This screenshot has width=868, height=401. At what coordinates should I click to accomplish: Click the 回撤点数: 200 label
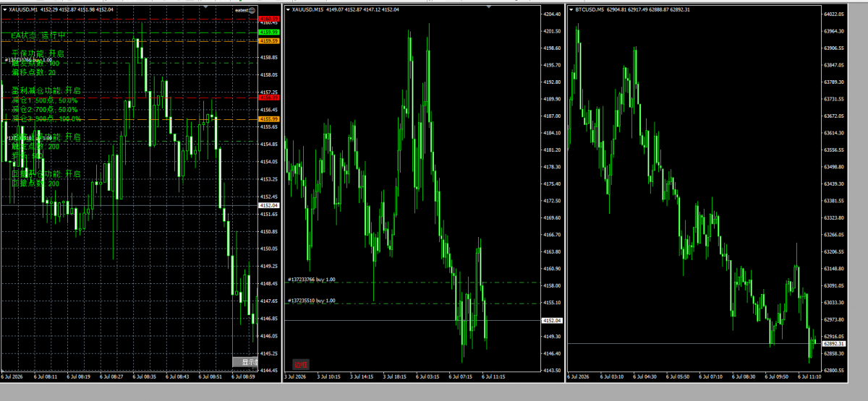coord(35,184)
